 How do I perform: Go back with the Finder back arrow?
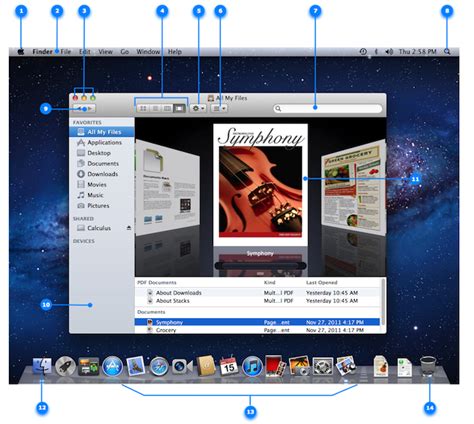point(79,109)
